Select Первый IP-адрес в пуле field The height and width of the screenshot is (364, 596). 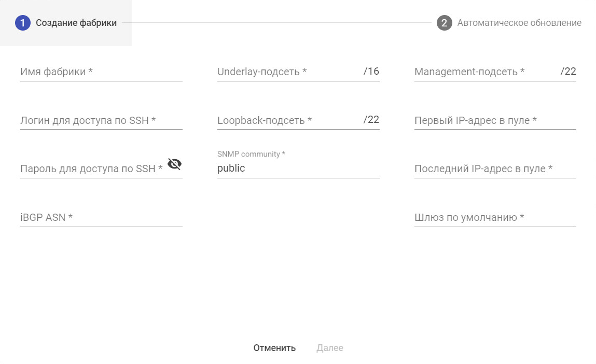tap(495, 120)
